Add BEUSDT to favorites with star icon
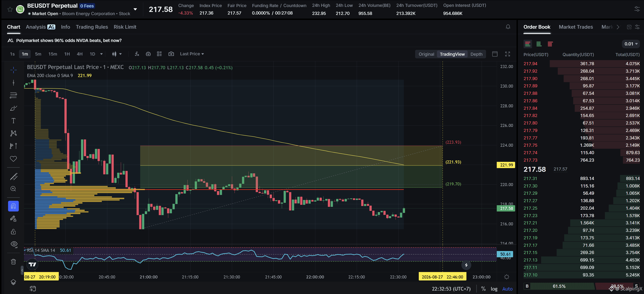Viewport: 644px width, 294px height. (10, 9)
